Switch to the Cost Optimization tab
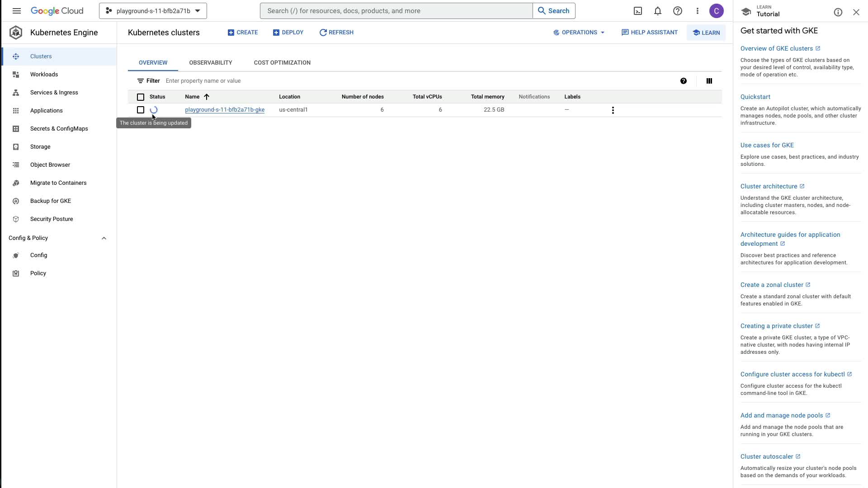The width and height of the screenshot is (868, 488). click(x=282, y=63)
